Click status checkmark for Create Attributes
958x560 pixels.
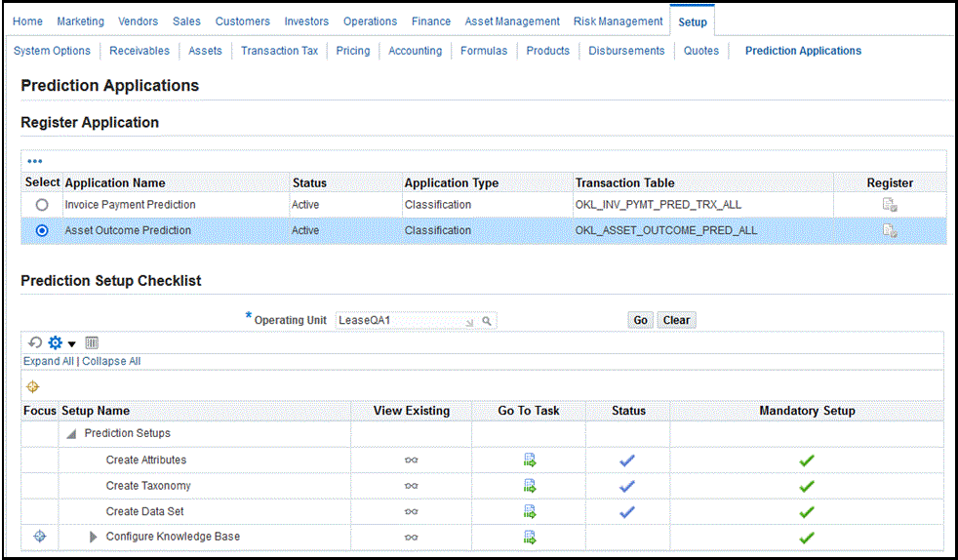click(627, 460)
